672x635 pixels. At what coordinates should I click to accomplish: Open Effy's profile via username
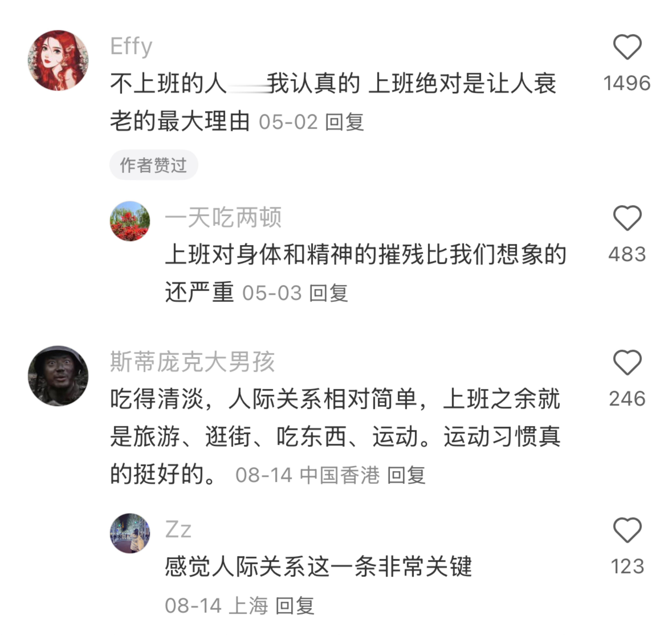pyautogui.click(x=131, y=46)
